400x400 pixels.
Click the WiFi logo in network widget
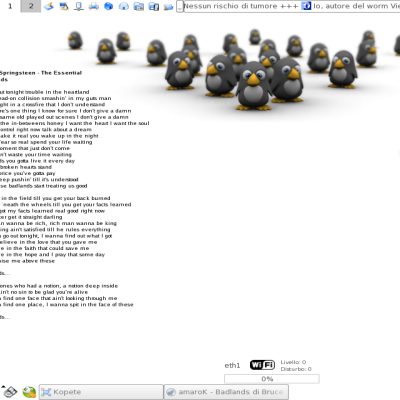[x=262, y=365]
